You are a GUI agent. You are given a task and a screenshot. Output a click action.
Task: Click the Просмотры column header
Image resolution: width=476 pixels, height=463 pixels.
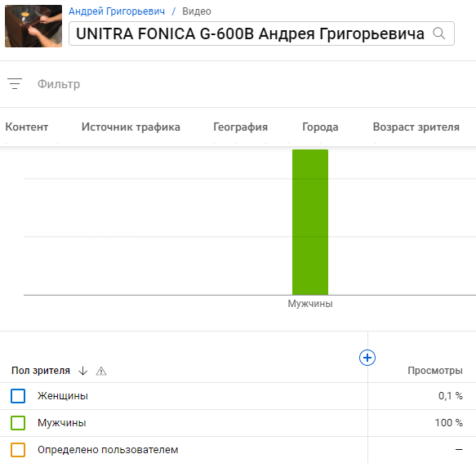435,371
